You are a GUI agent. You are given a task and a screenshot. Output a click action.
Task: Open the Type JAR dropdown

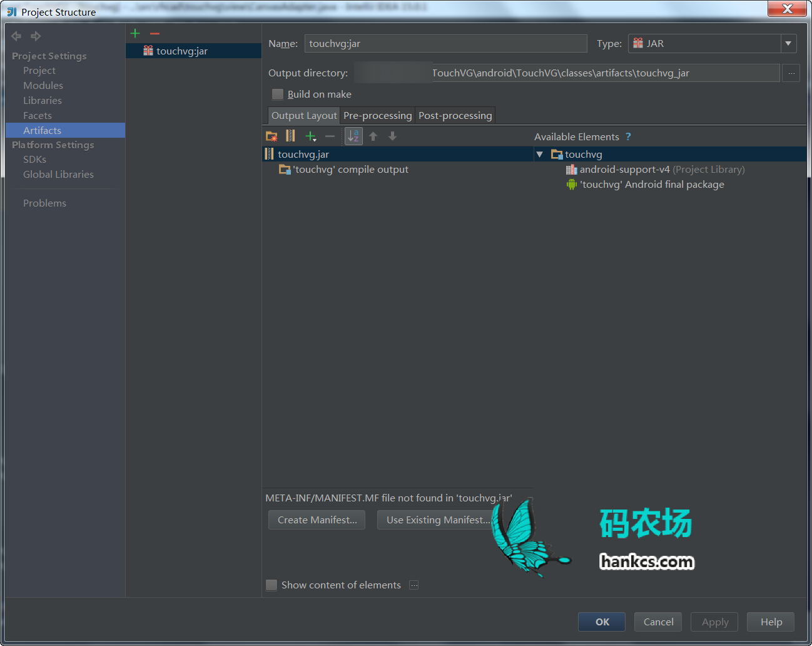[788, 43]
